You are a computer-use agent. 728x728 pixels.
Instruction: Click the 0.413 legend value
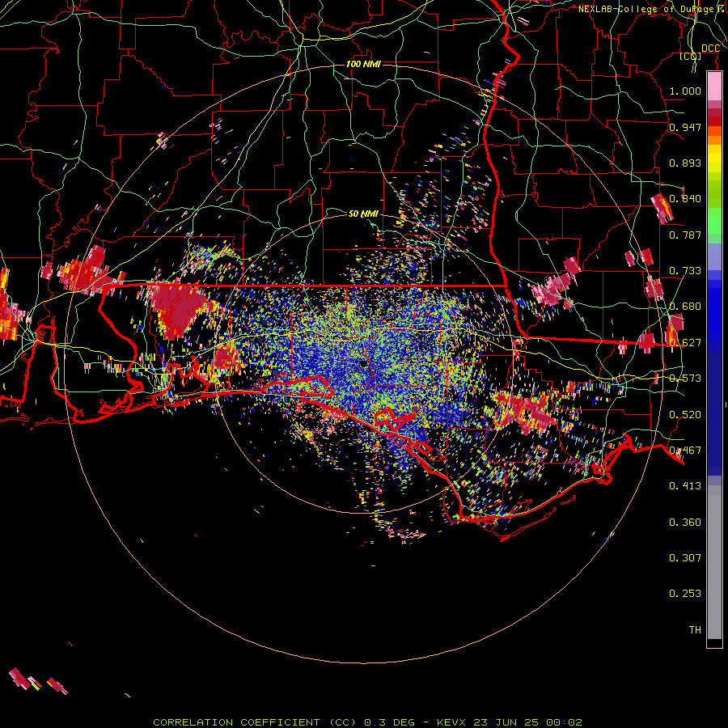(685, 486)
